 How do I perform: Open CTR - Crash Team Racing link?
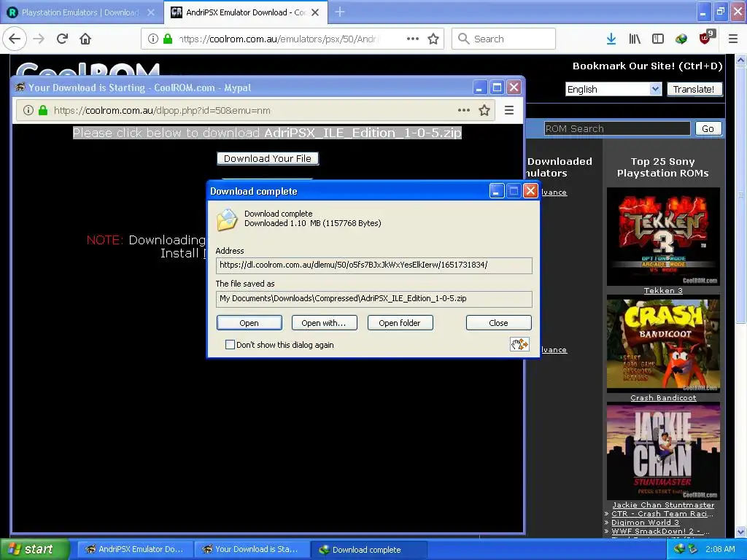coord(662,514)
